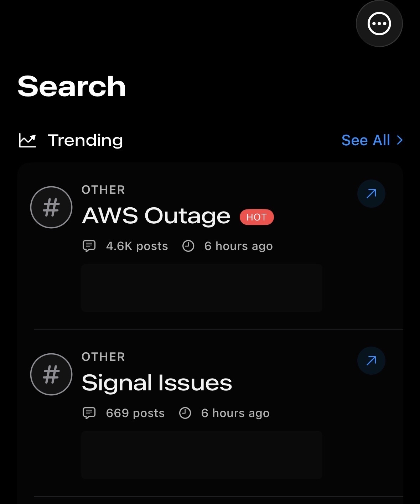Click the Trending chart icon
Image resolution: width=420 pixels, height=504 pixels.
click(27, 140)
